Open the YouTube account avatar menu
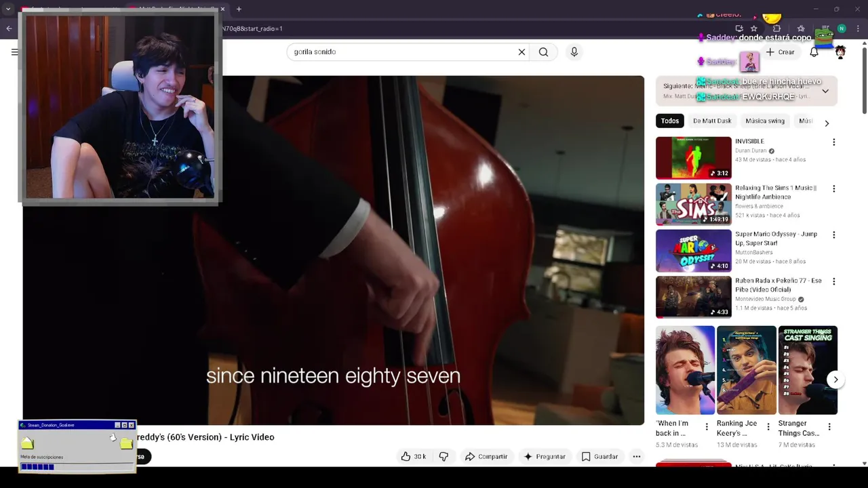The height and width of the screenshot is (488, 868). (840, 52)
